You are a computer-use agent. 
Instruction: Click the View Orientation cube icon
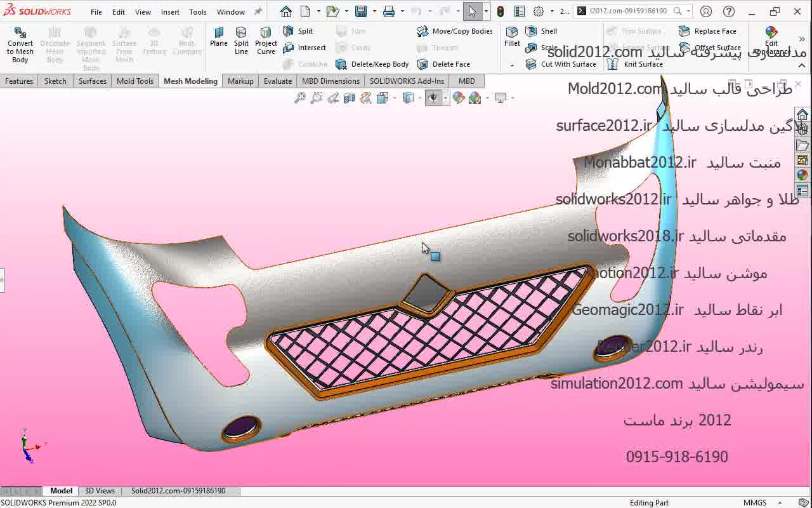(x=383, y=98)
